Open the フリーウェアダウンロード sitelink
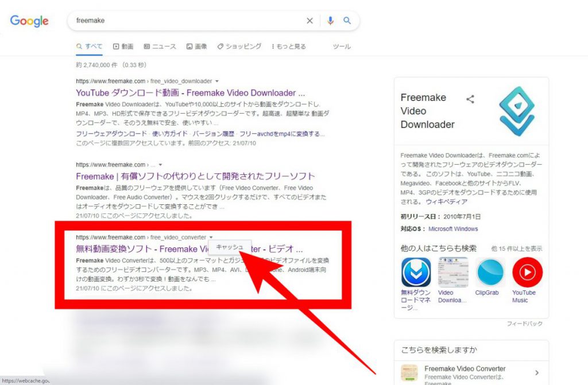 click(x=111, y=134)
